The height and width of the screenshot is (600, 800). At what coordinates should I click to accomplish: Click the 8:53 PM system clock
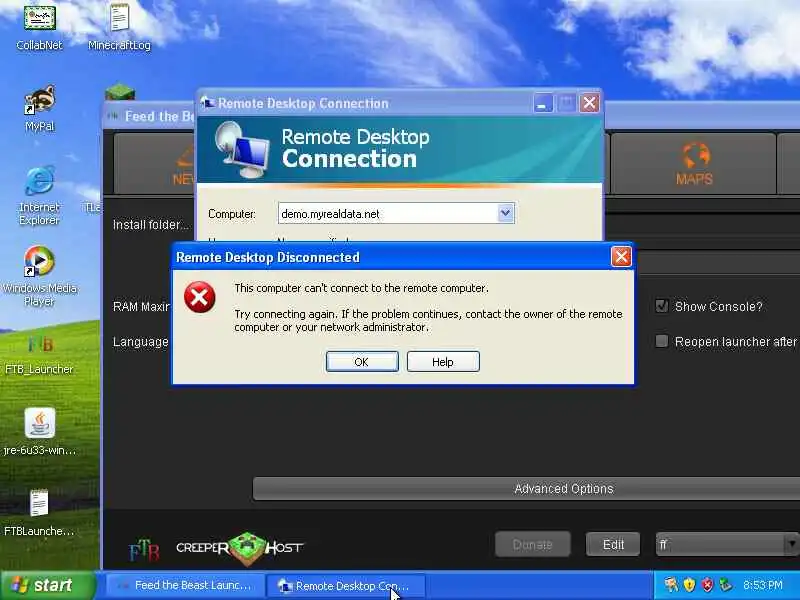click(x=763, y=585)
